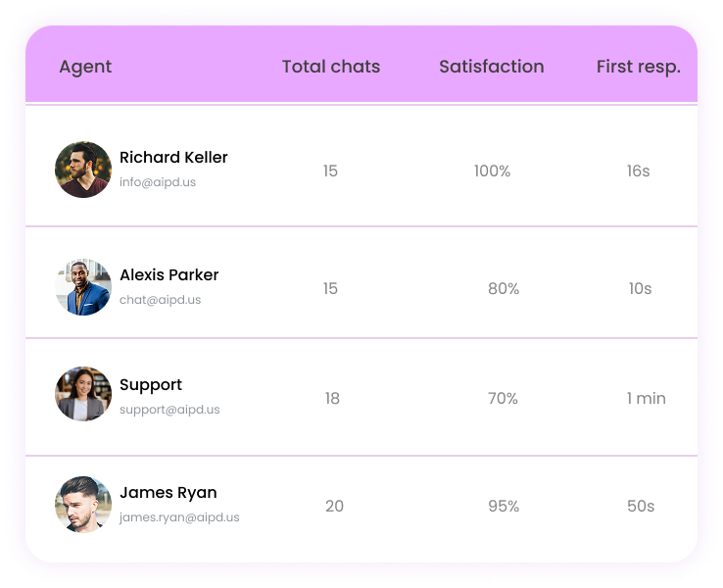
Task: Click the james.ryan@aipd.us email address
Action: 179,517
